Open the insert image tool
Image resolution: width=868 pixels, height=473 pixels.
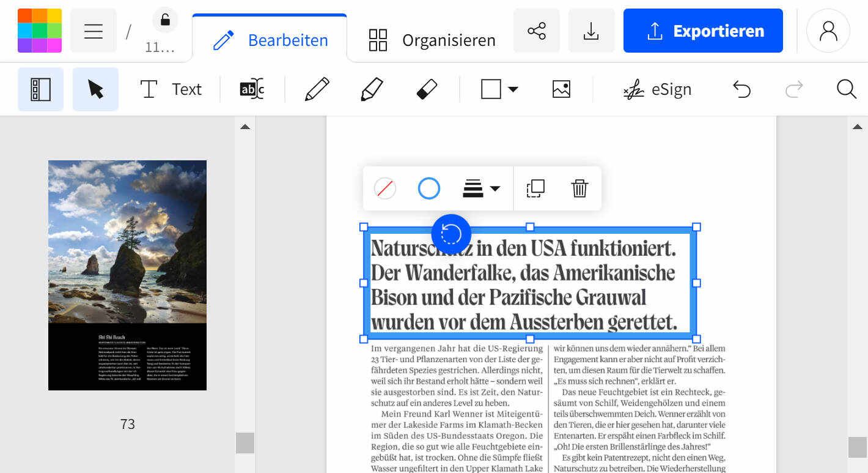tap(561, 89)
